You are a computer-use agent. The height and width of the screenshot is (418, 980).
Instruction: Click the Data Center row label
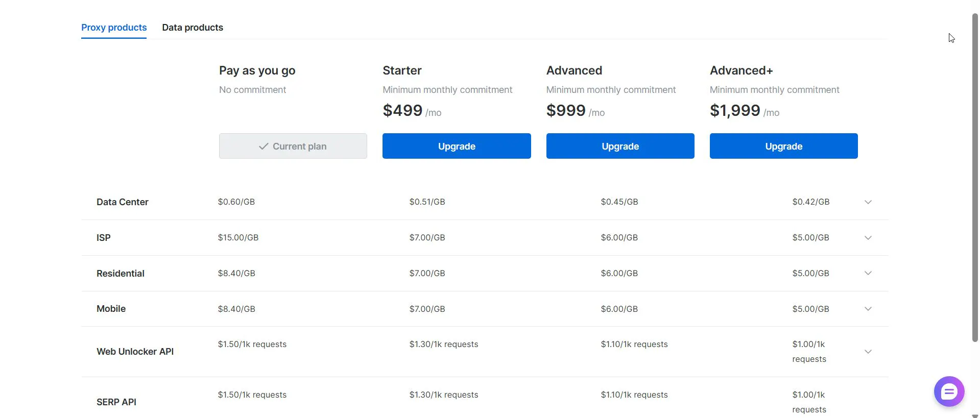[x=123, y=202]
